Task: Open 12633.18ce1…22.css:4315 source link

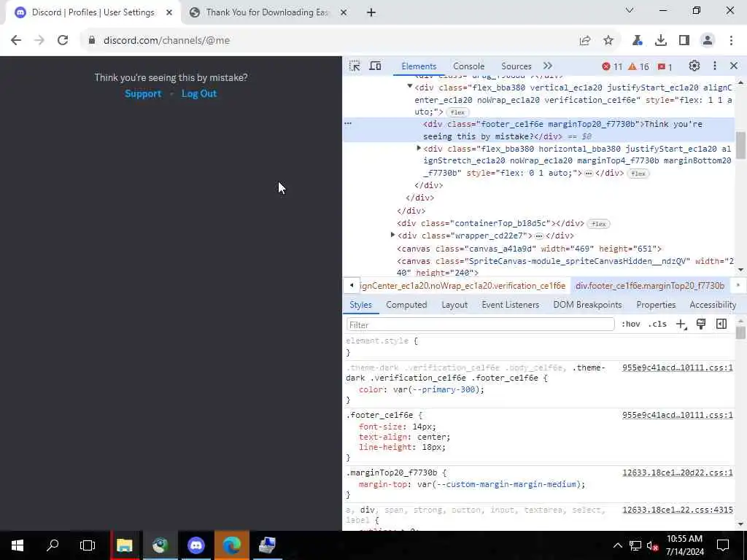Action: (678, 510)
